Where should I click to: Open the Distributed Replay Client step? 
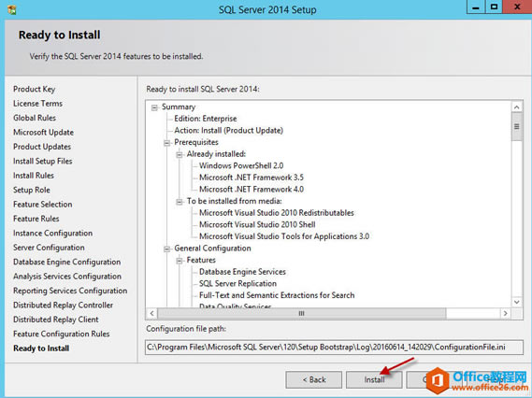point(56,320)
